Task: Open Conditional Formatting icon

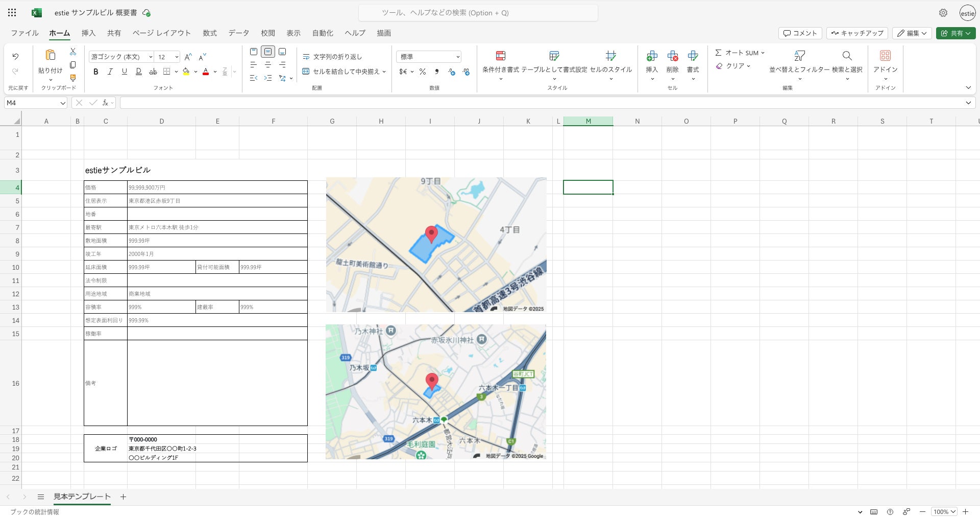Action: click(500, 56)
